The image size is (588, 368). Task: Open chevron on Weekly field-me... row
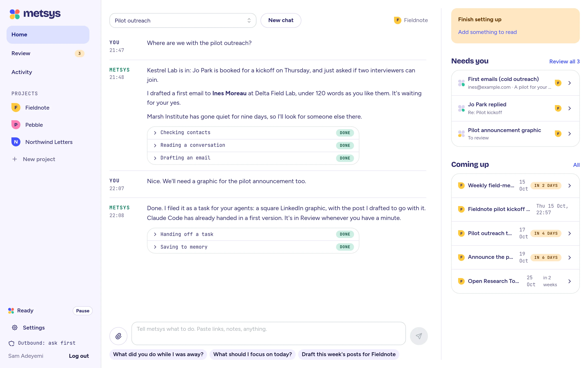(x=570, y=186)
